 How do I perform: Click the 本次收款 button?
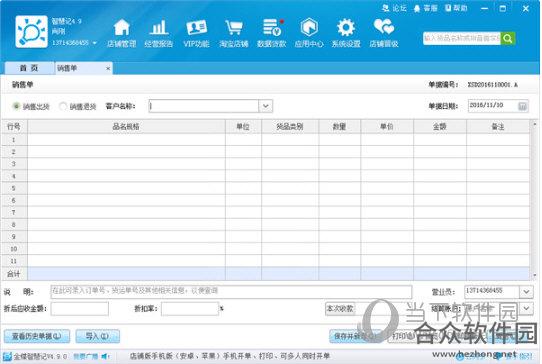pyautogui.click(x=340, y=308)
